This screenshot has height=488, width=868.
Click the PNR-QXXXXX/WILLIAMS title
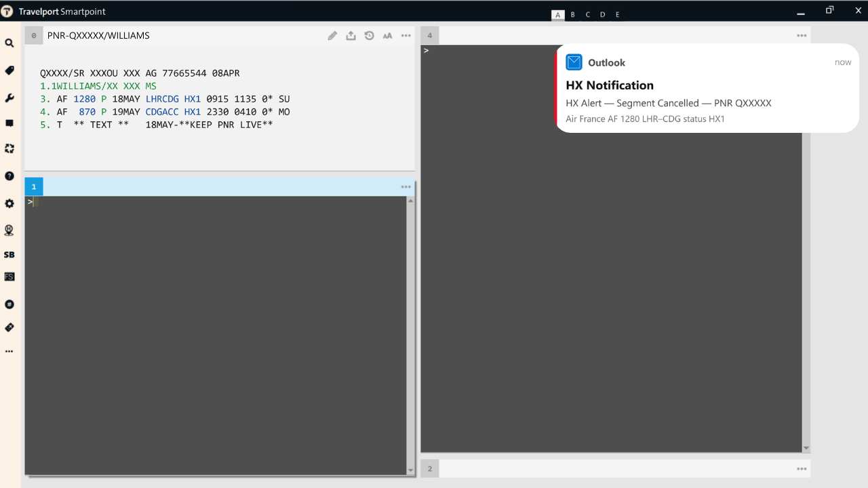coord(98,36)
